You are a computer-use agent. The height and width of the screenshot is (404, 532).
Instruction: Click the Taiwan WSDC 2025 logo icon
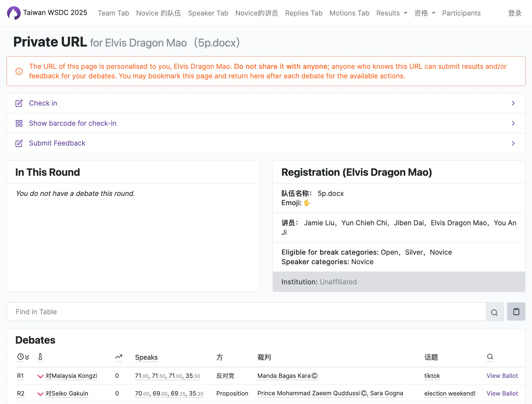click(x=14, y=13)
